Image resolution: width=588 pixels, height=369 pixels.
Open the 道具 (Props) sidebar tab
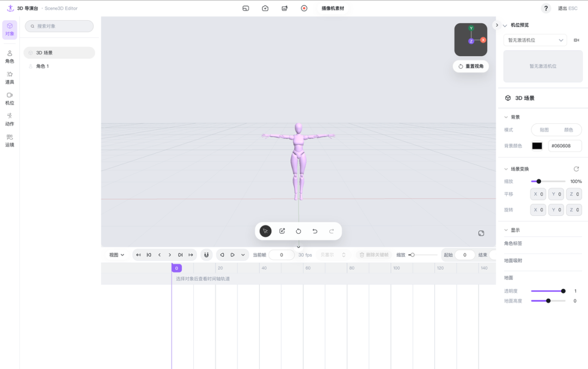(10, 78)
